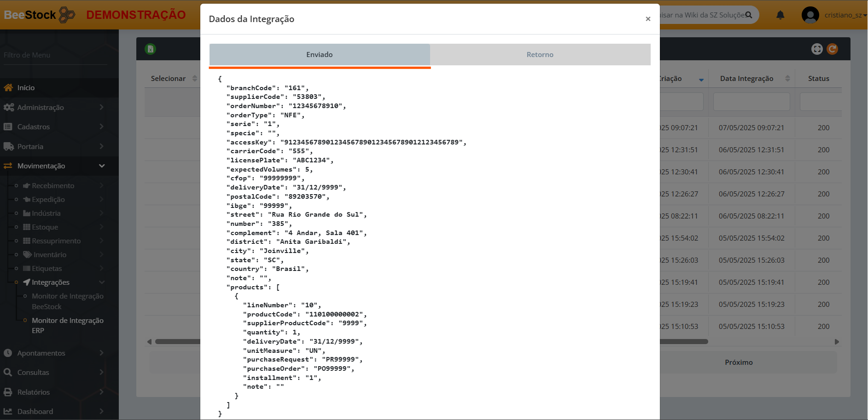Close the Dados da Integração dialog
Screen dimensions: 868x420
(x=648, y=19)
